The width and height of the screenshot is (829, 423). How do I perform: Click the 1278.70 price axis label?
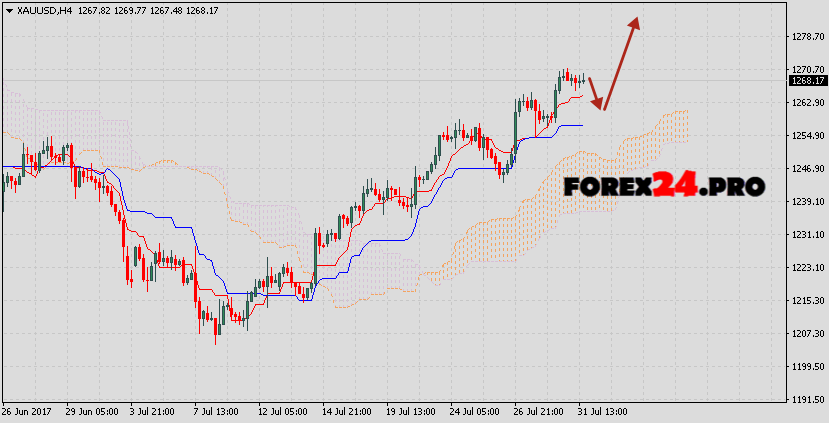point(806,37)
